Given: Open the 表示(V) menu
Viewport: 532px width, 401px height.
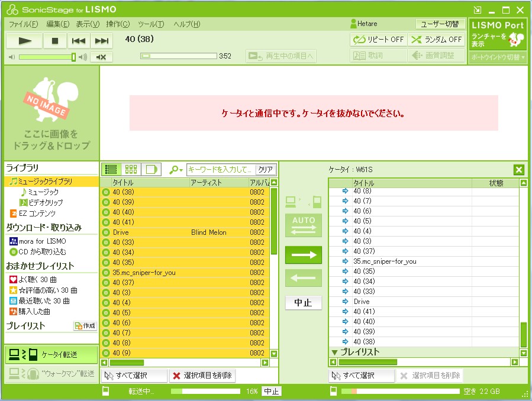Looking at the screenshot, I should pyautogui.click(x=88, y=24).
